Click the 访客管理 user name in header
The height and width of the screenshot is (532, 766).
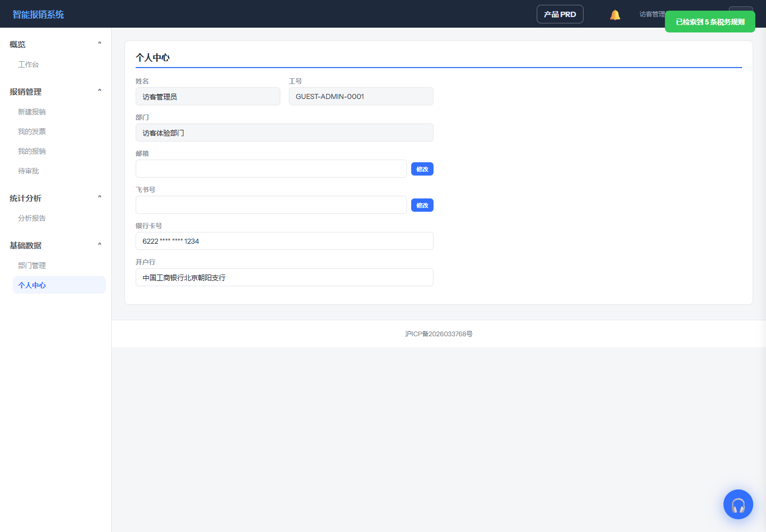point(652,14)
